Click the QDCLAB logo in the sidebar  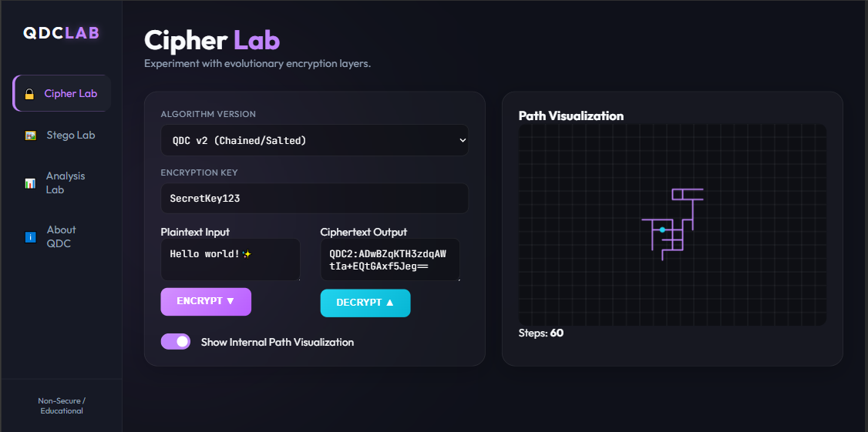(x=61, y=32)
